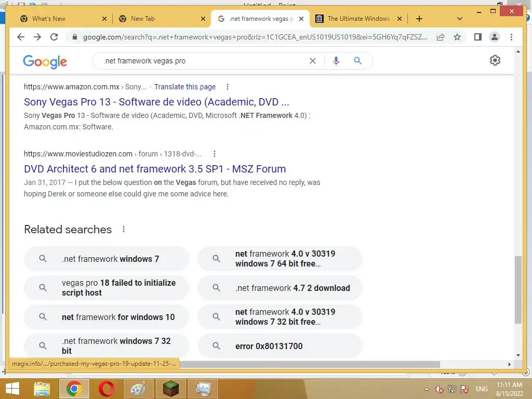Open the network tray icon
Screen dimensions: 532x399
tap(451, 389)
